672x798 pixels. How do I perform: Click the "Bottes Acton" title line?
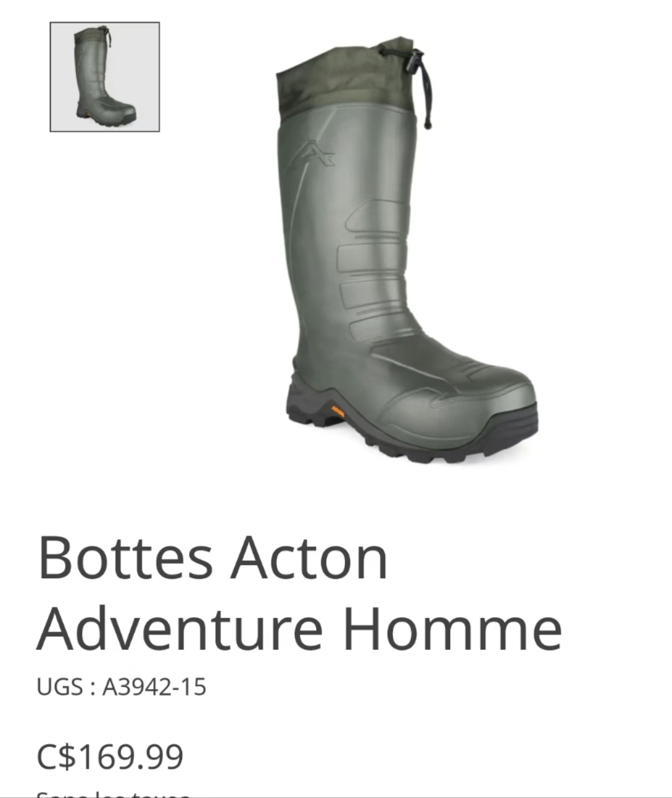click(213, 558)
